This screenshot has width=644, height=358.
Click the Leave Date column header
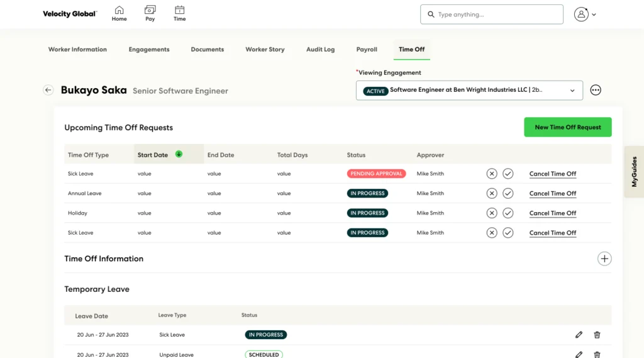pos(92,316)
